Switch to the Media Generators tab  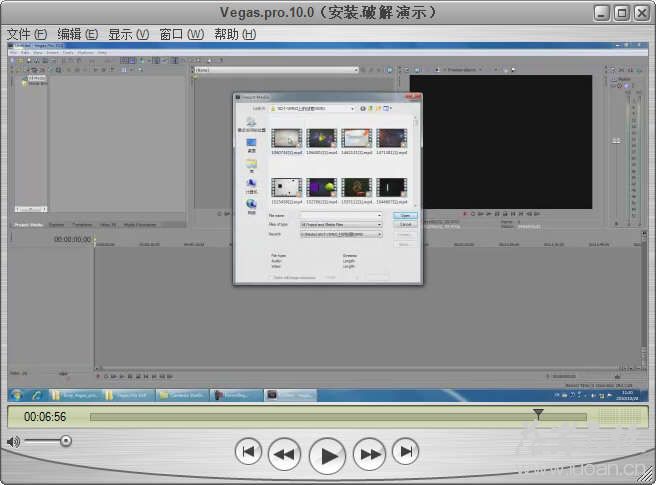click(140, 225)
